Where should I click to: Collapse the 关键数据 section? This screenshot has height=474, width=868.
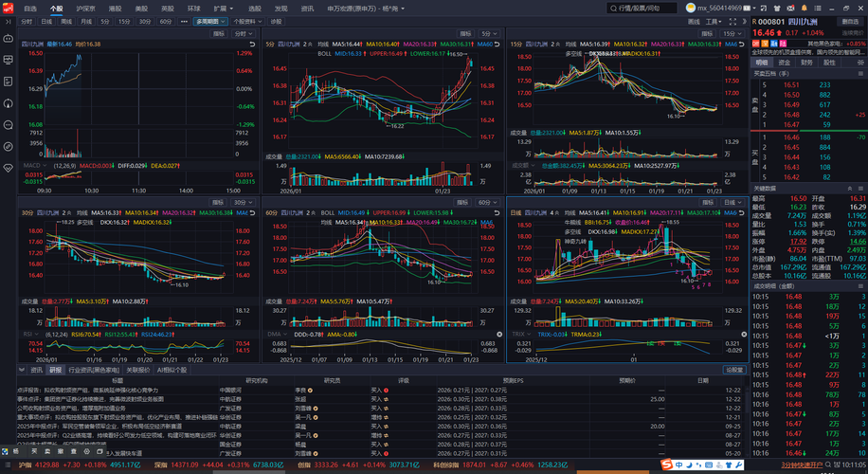[850, 189]
